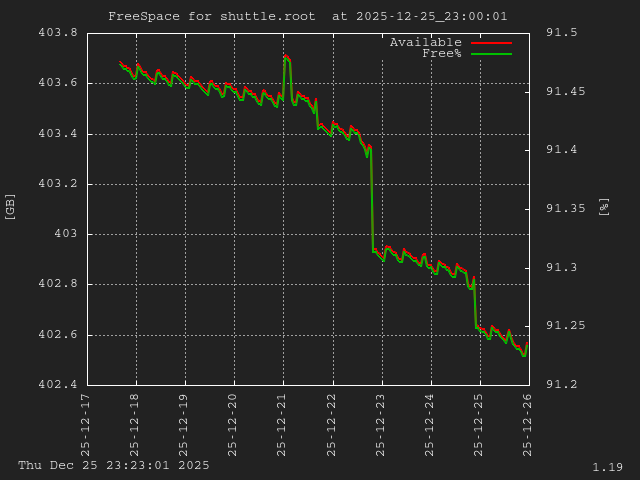Click the 25-12-19 date tick label

(x=185, y=420)
